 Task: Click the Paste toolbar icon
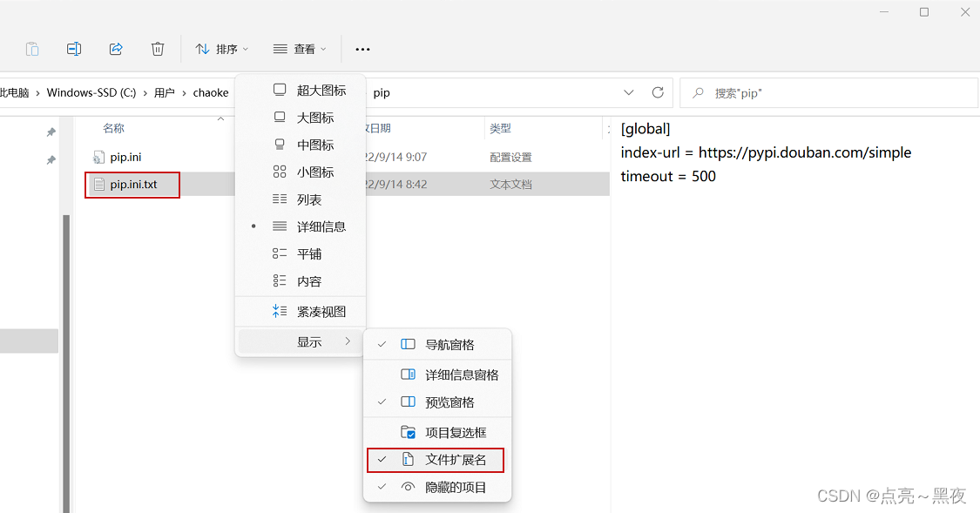coord(32,49)
